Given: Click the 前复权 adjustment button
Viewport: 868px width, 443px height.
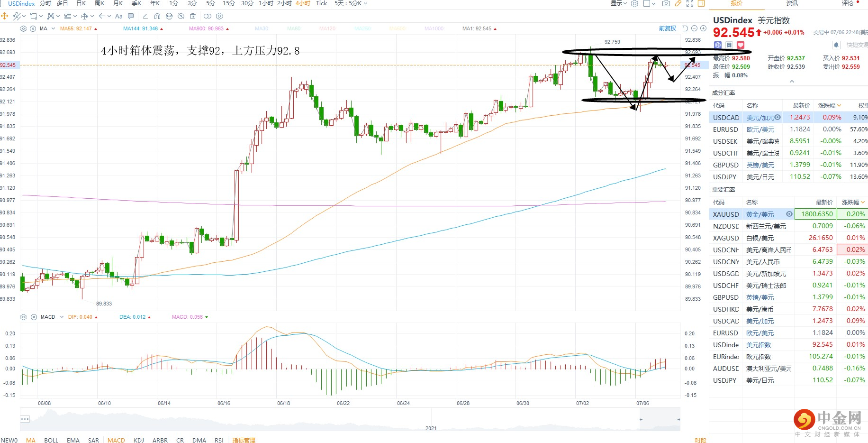Looking at the screenshot, I should click(668, 28).
